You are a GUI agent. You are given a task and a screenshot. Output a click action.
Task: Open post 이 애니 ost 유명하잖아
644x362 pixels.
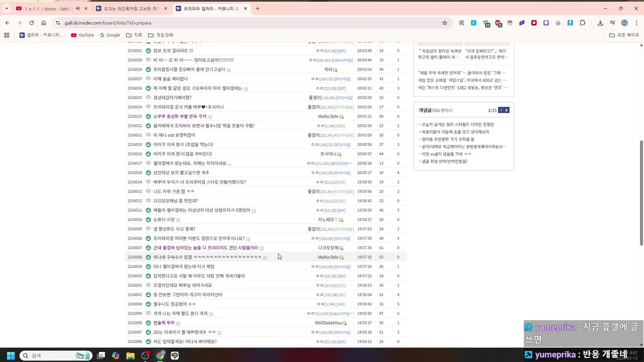(x=174, y=135)
